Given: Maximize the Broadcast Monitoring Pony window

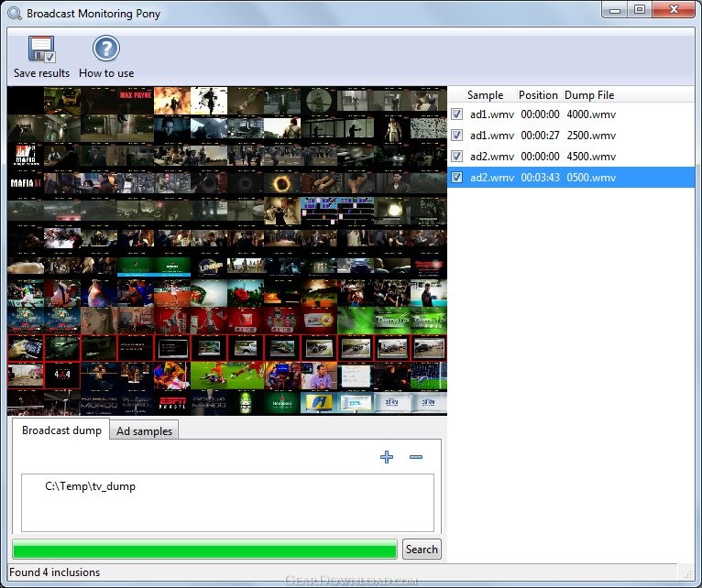Looking at the screenshot, I should click(640, 10).
